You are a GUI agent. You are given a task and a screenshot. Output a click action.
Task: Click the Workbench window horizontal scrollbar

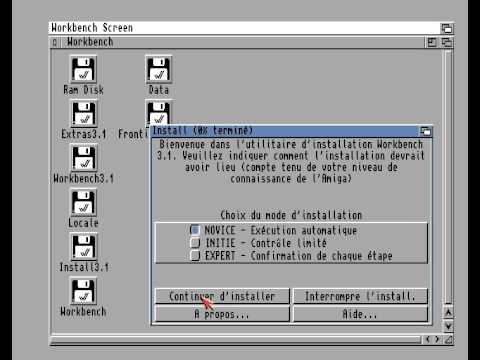[x=236, y=340]
